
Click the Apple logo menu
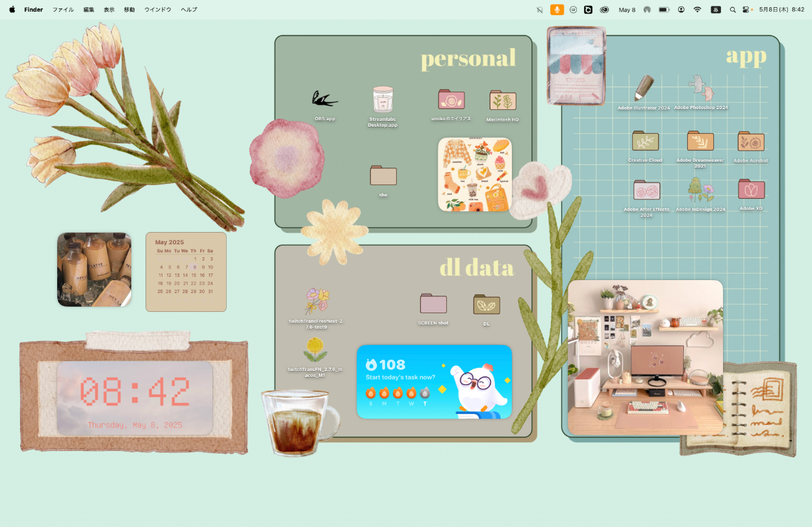(x=12, y=10)
